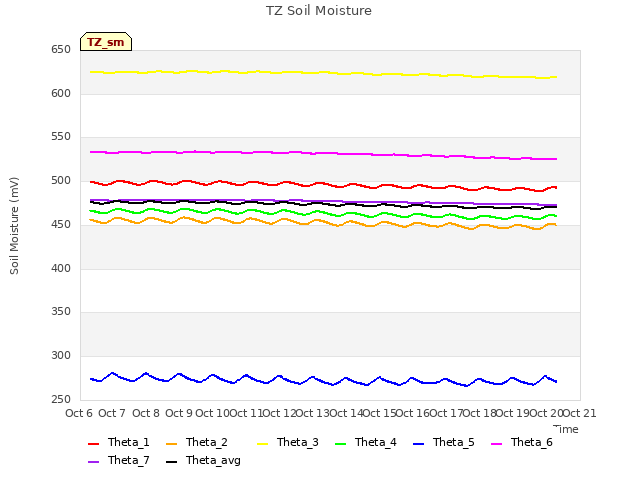Toggle Theta_2 series in legend
This screenshot has height=480, width=640.
[x=197, y=442]
